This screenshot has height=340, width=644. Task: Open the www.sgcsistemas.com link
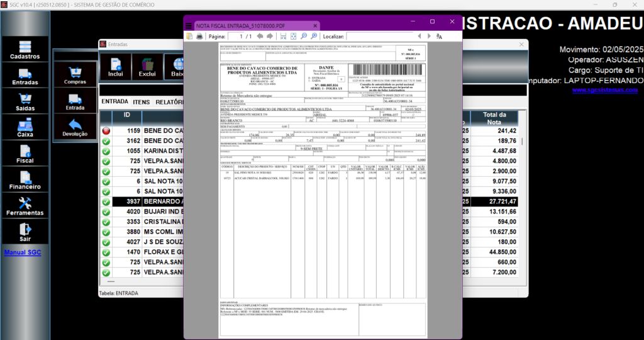pos(605,89)
